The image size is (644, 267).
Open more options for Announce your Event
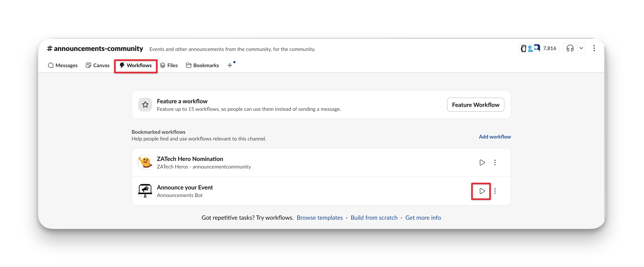(x=495, y=191)
